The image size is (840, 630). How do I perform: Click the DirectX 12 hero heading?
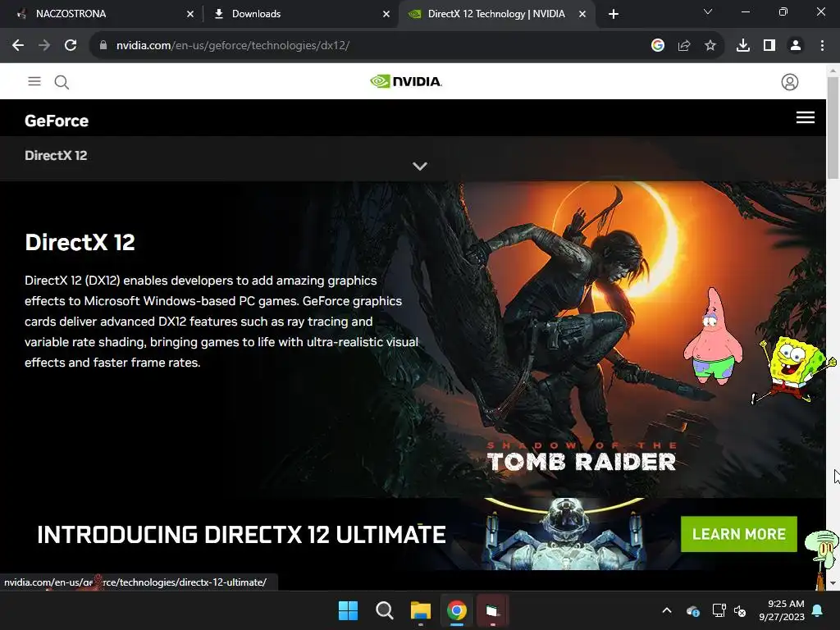[x=80, y=242]
